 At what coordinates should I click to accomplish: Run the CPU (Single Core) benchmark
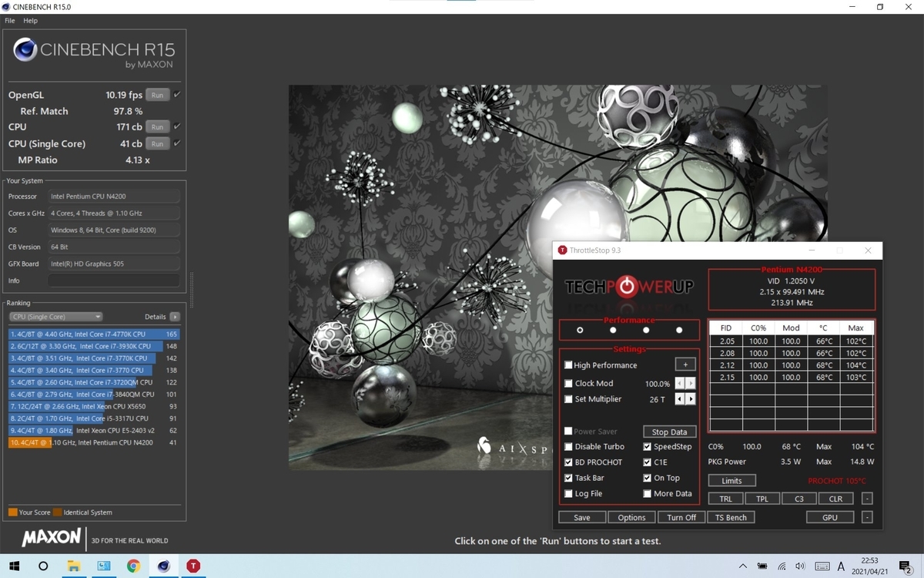157,143
